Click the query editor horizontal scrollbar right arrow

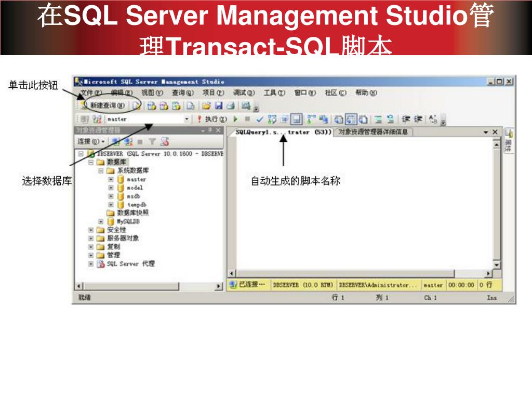(x=488, y=273)
